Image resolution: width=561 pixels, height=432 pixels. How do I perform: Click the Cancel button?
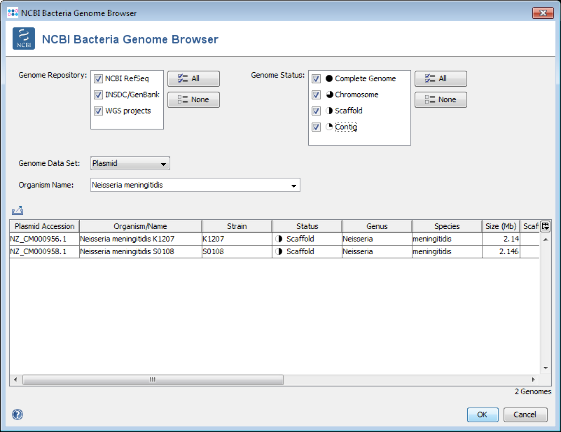pyautogui.click(x=525, y=414)
